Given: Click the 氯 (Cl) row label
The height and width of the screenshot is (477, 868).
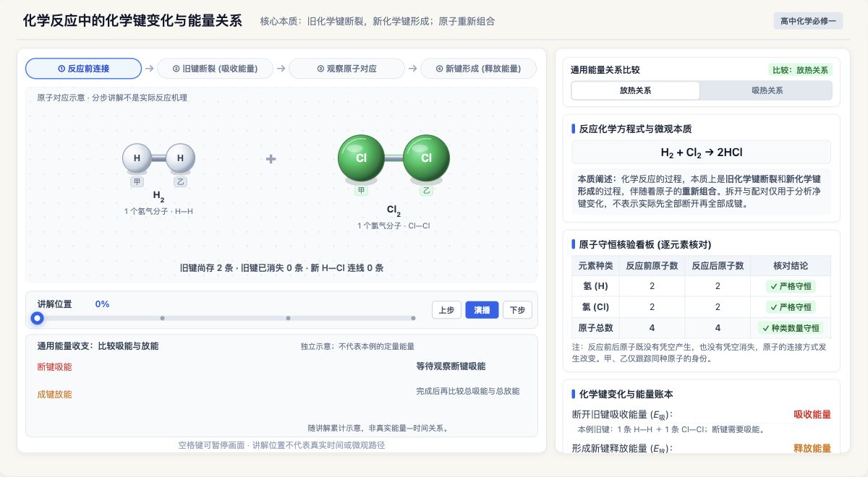Looking at the screenshot, I should (x=596, y=307).
